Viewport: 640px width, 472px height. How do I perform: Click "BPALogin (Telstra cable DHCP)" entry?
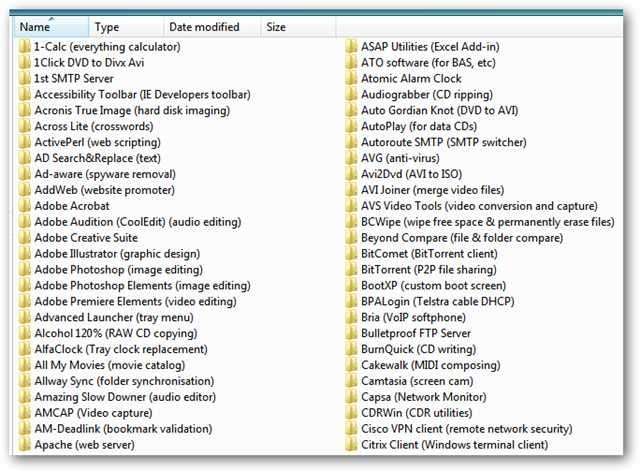pos(438,301)
